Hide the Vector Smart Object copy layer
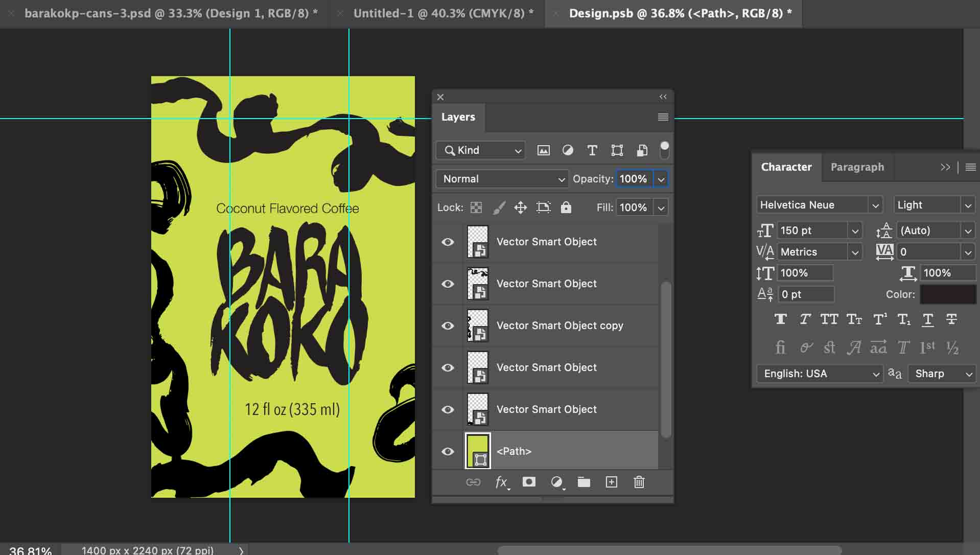Viewport: 980px width, 555px height. click(x=448, y=326)
